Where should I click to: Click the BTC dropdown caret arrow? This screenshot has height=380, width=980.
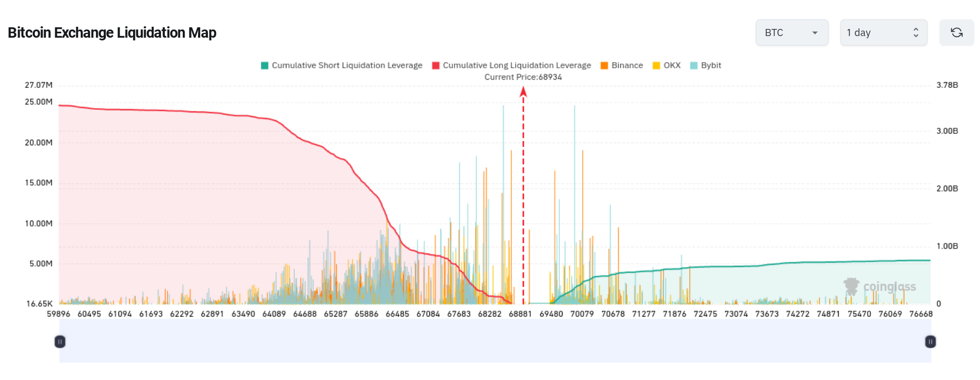point(815,33)
